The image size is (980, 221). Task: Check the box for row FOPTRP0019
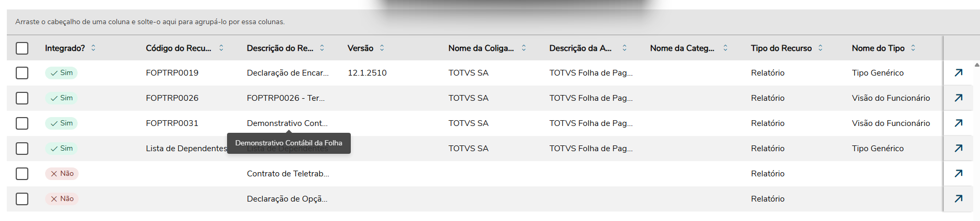pyautogui.click(x=22, y=73)
